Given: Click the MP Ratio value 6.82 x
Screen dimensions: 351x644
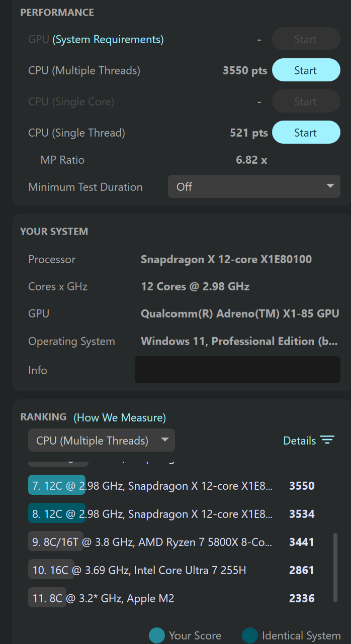Looking at the screenshot, I should [251, 160].
